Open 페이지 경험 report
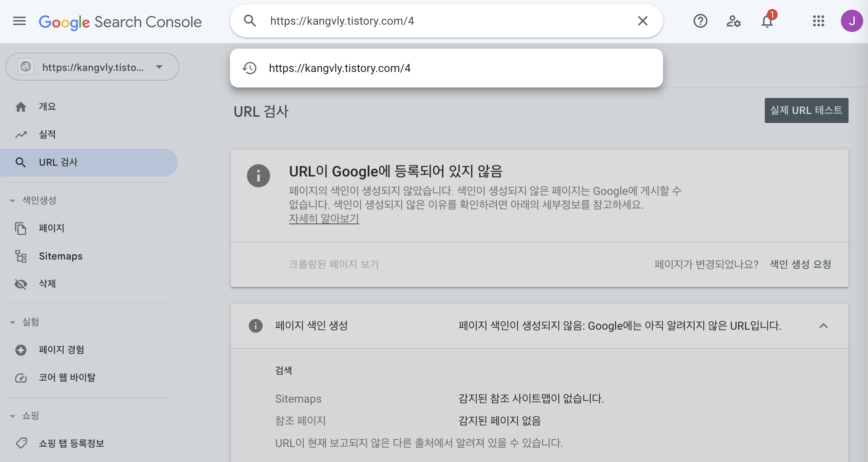Image resolution: width=868 pixels, height=462 pixels. [x=89, y=350]
